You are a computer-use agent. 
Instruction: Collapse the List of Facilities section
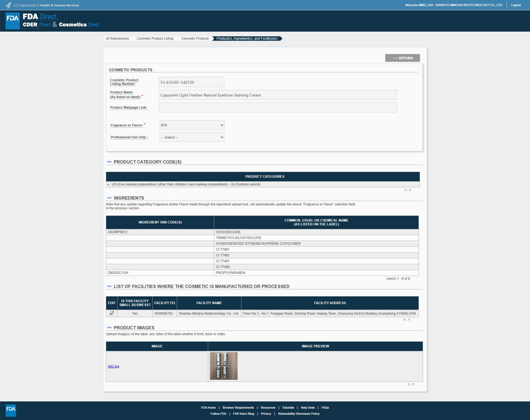109,287
